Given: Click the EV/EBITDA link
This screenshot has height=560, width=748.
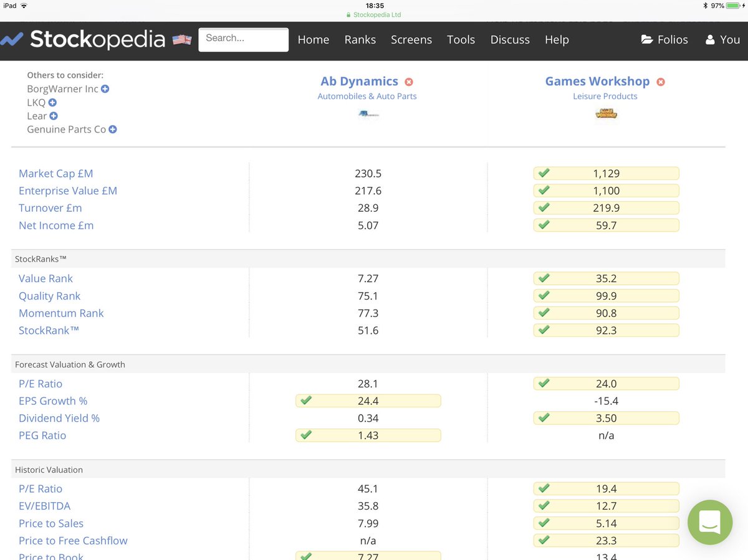Looking at the screenshot, I should click(x=45, y=506).
